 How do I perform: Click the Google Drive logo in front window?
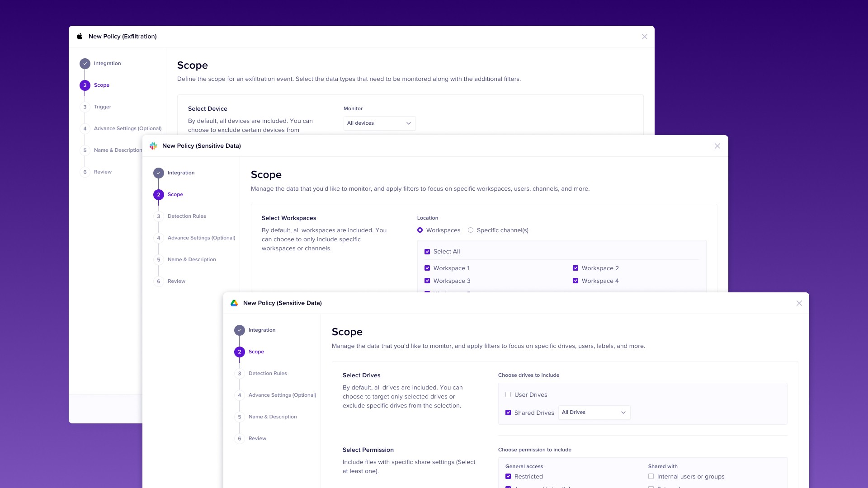(x=234, y=303)
